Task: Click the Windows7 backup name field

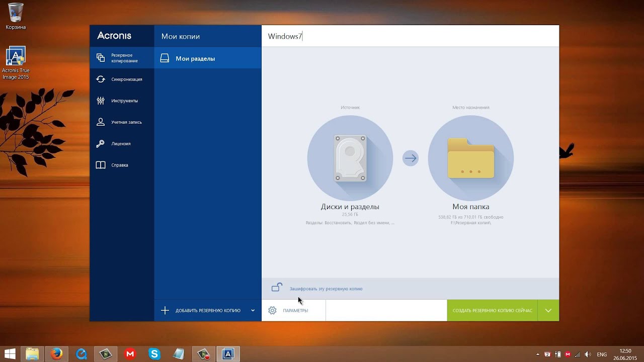Action: click(410, 36)
